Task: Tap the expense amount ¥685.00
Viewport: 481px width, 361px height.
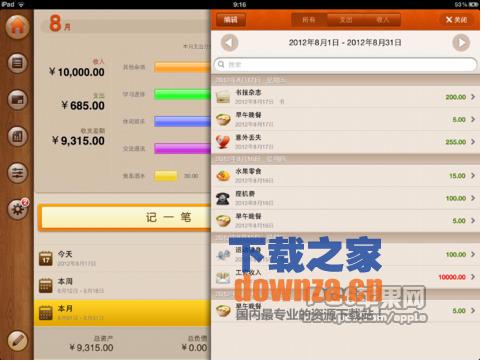Action: coord(83,106)
